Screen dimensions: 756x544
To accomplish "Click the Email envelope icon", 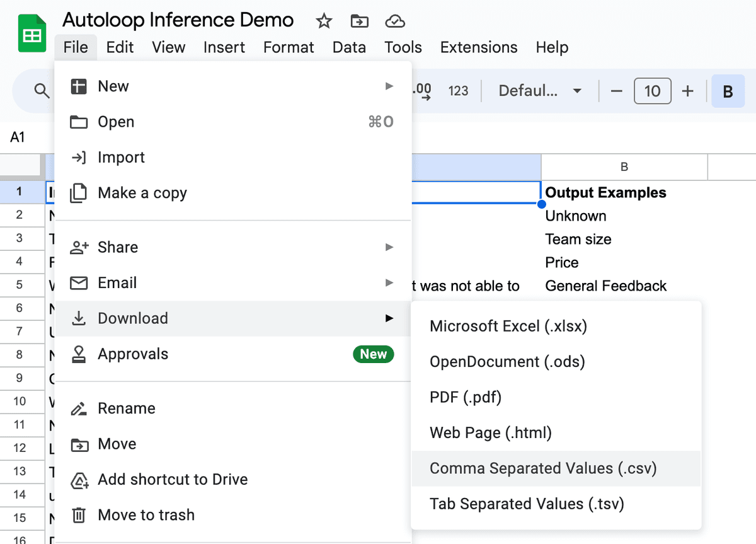I will tap(79, 283).
